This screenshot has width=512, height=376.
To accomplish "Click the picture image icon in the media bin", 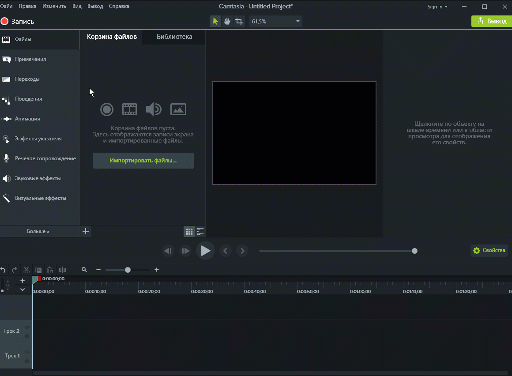I will [178, 109].
